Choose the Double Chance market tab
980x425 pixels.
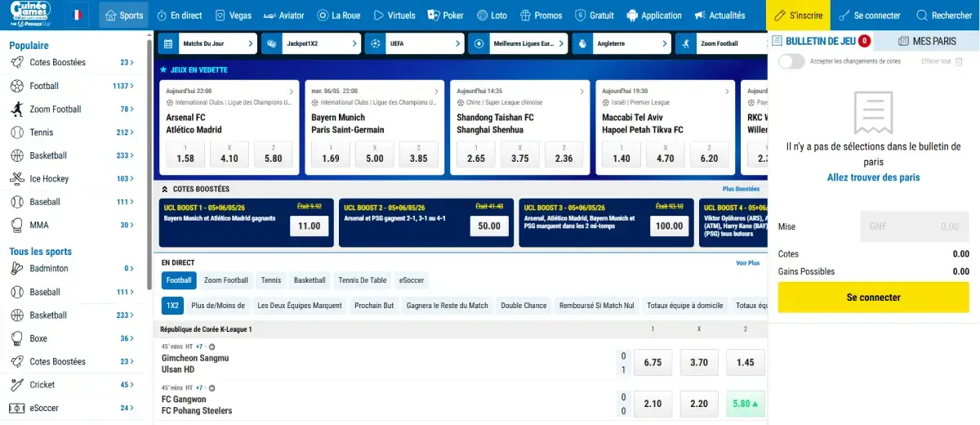[523, 306]
